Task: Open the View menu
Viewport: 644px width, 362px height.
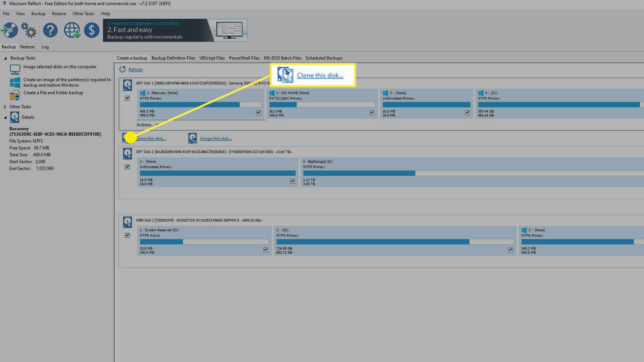Action: [x=20, y=14]
